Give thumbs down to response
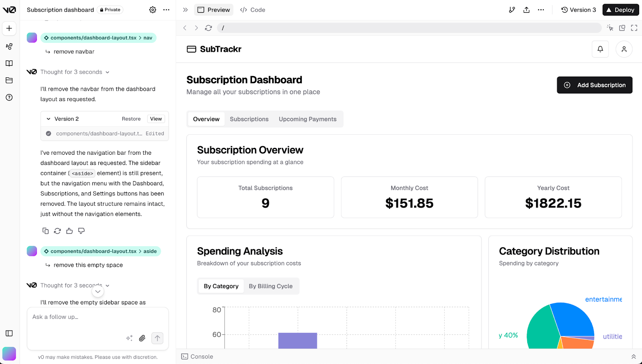The image size is (642, 364). [81, 231]
